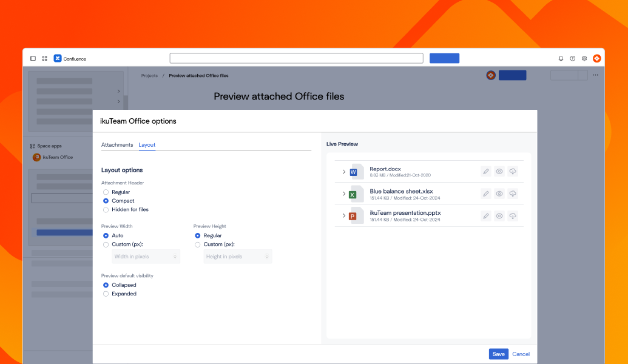Open Confluence help via question mark icon
Viewport: 628px width, 364px height.
click(572, 58)
